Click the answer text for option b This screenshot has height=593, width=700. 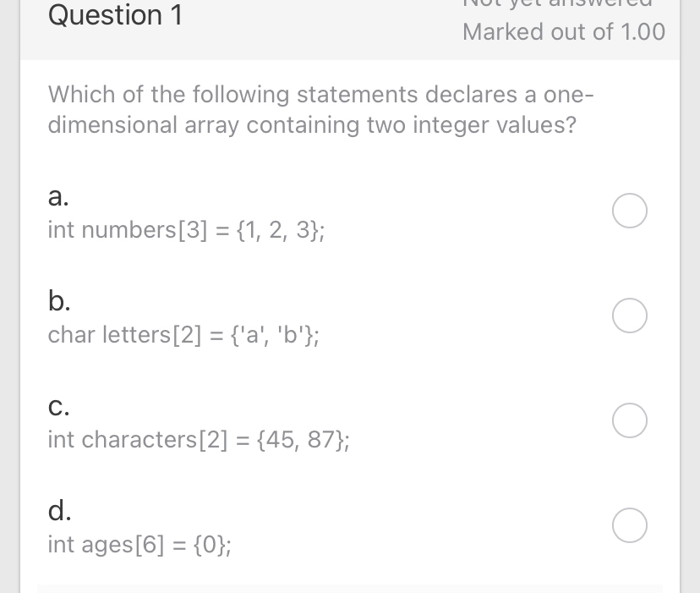tap(183, 334)
